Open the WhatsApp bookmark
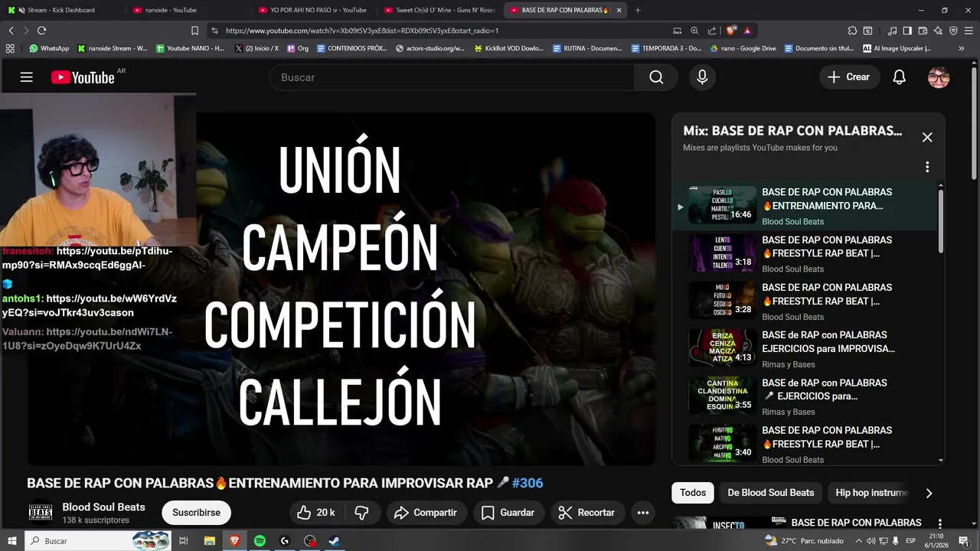This screenshot has height=551, width=980. (x=49, y=48)
